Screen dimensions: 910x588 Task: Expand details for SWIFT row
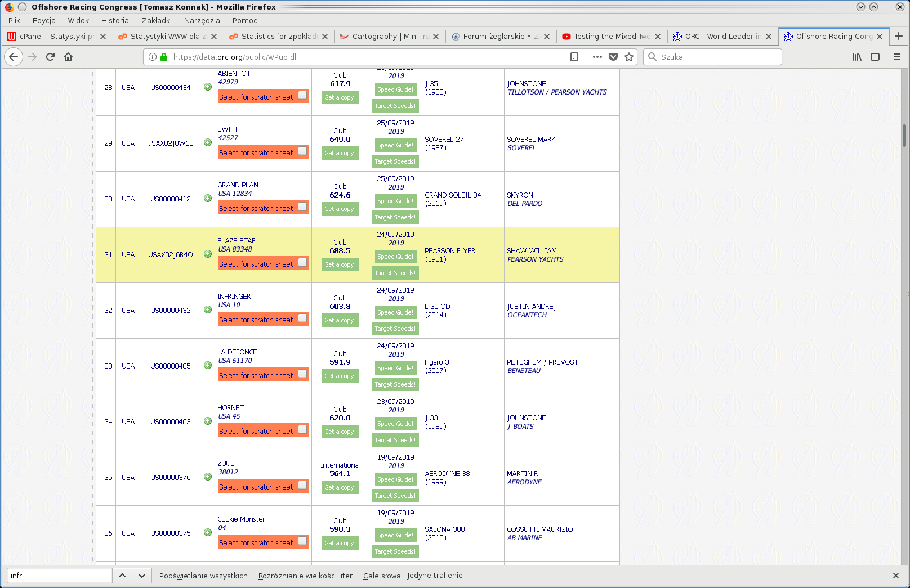coord(208,142)
